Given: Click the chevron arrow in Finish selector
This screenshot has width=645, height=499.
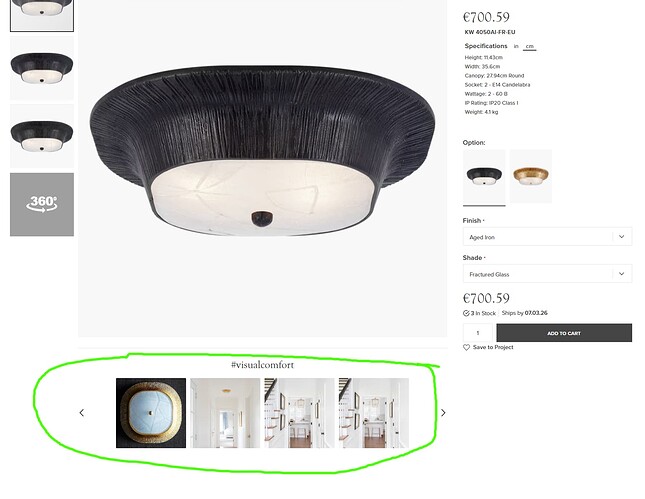Looking at the screenshot, I should (x=622, y=237).
